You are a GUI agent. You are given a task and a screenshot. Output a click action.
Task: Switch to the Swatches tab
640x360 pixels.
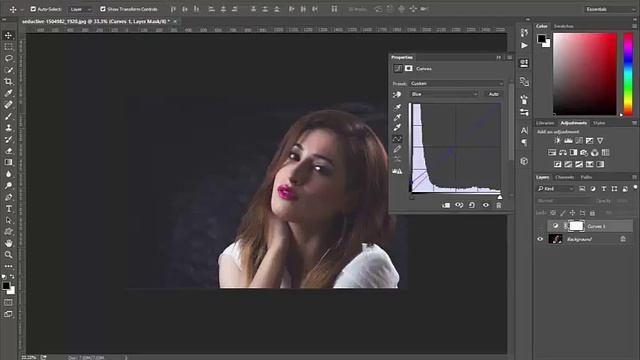coord(563,26)
